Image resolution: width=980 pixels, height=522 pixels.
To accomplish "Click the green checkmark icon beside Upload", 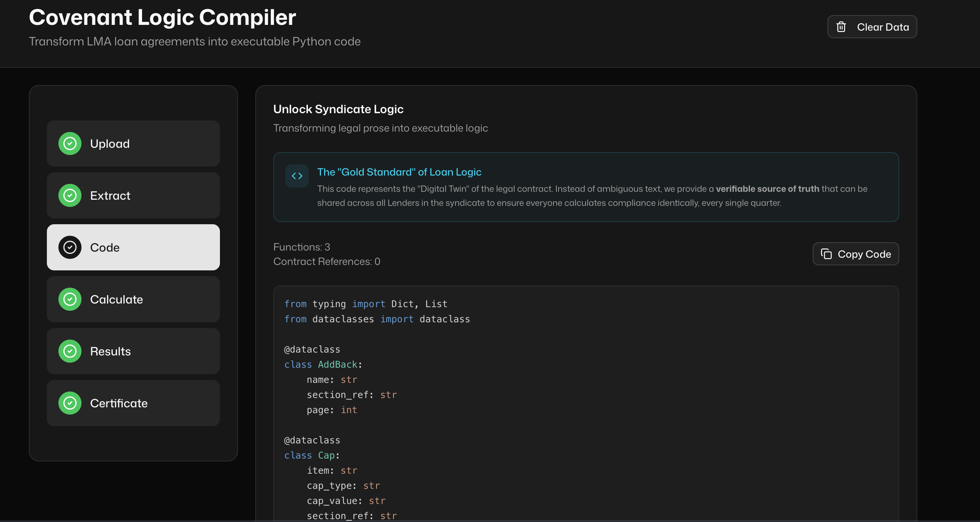I will pos(70,143).
